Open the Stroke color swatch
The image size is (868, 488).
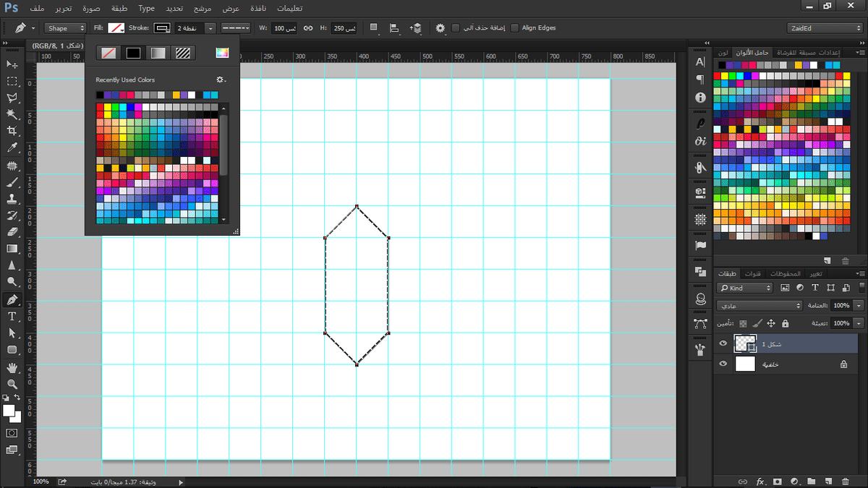(x=162, y=28)
